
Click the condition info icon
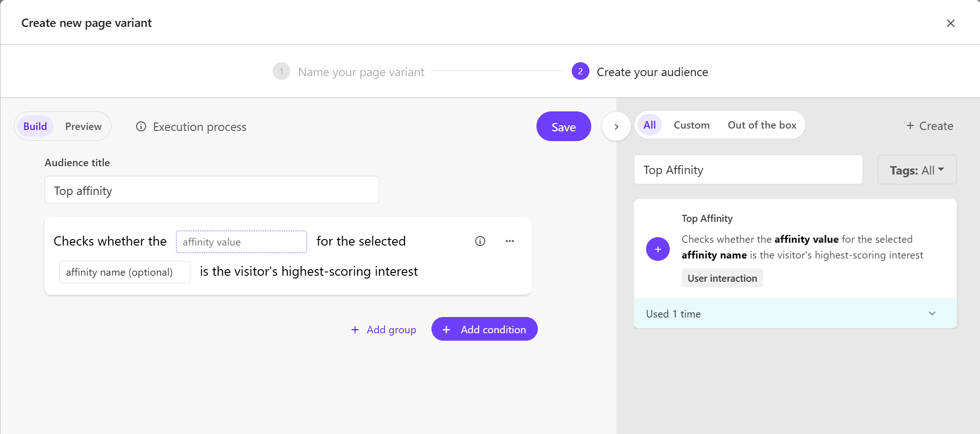tap(480, 241)
